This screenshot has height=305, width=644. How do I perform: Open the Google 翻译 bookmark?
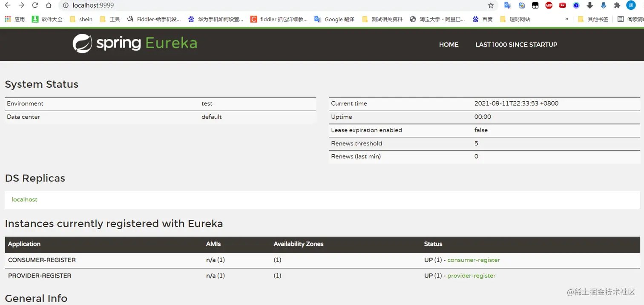point(334,19)
